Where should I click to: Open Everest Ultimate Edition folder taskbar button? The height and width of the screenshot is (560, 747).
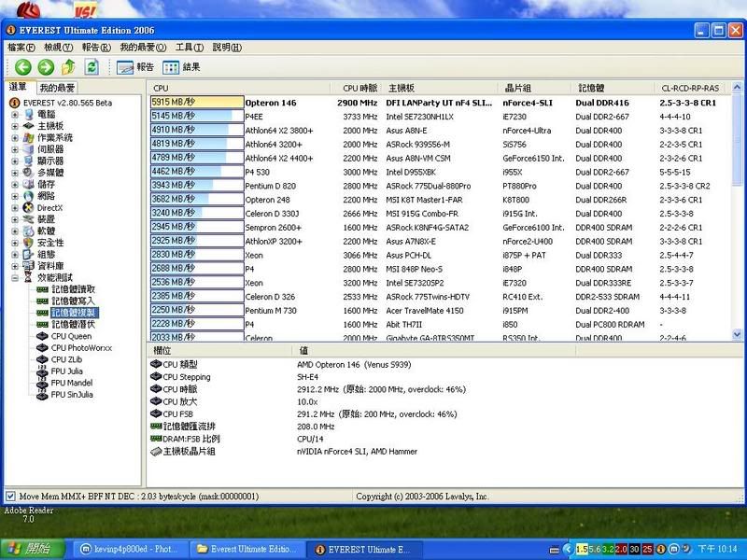pos(248,549)
